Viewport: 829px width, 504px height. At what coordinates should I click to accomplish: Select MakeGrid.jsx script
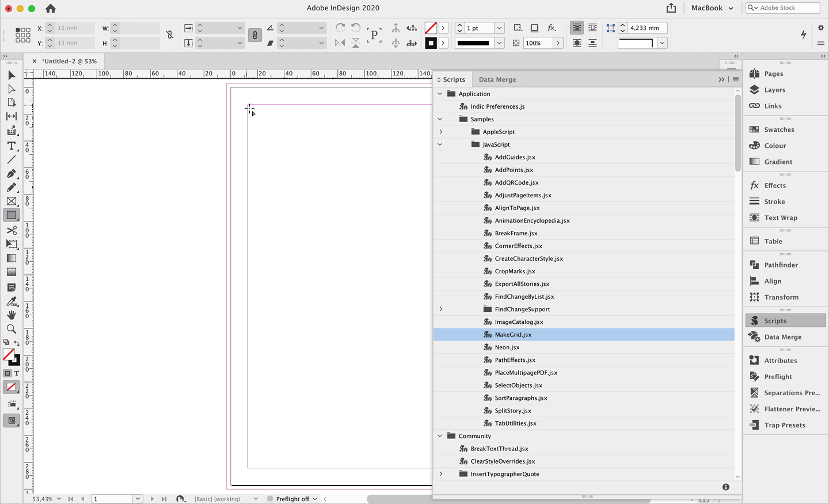(x=584, y=334)
